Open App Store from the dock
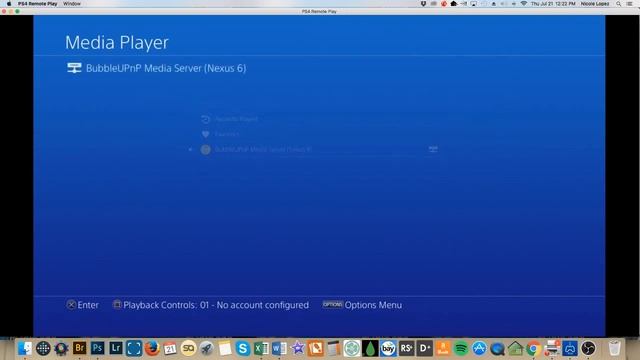This screenshot has width=640, height=360. pyautogui.click(x=479, y=348)
